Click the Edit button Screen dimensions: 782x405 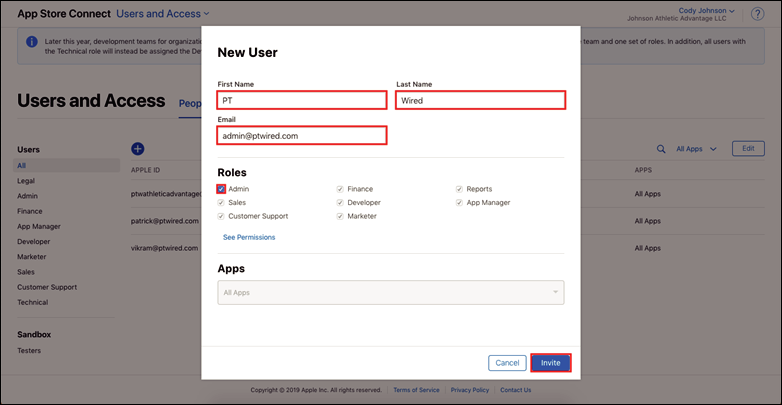(748, 149)
